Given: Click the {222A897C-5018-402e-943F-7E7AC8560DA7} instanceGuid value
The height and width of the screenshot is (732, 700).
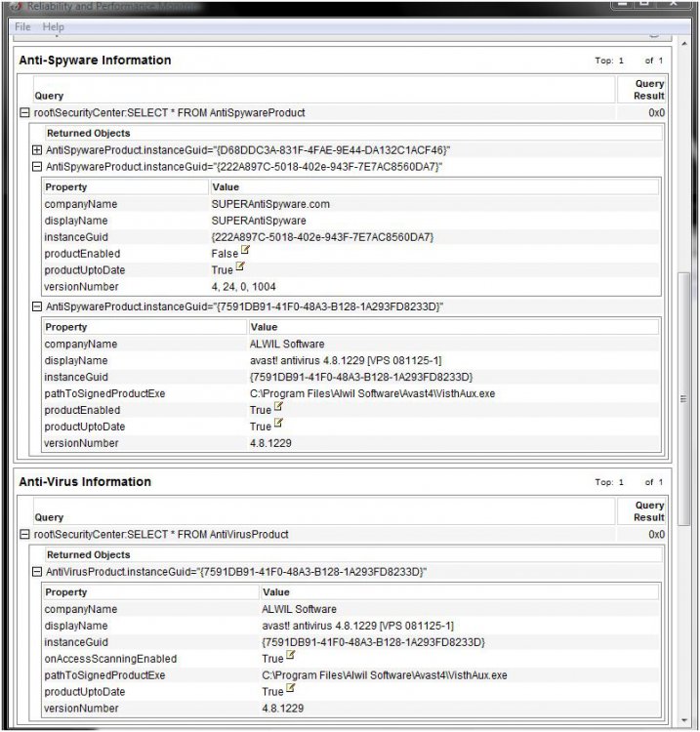Looking at the screenshot, I should coord(322,237).
